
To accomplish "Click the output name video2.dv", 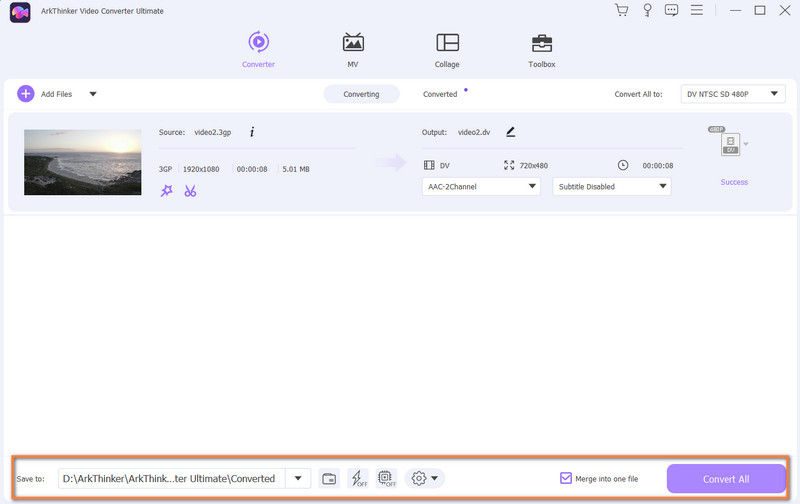I will click(x=474, y=132).
